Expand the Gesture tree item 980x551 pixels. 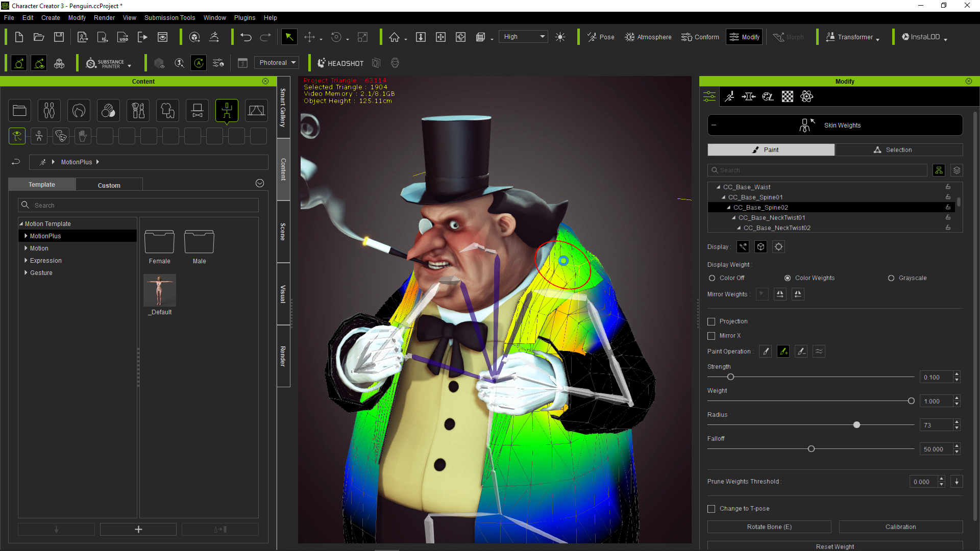coord(26,272)
